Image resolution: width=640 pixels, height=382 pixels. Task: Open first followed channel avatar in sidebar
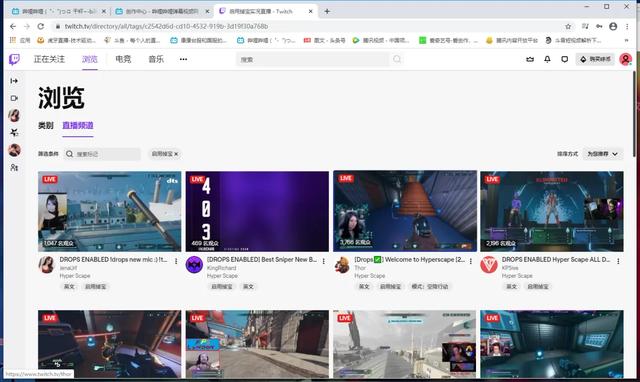[14, 115]
